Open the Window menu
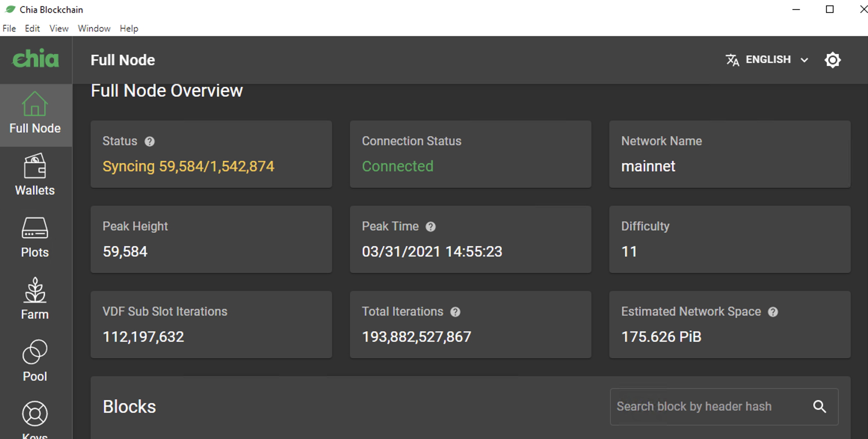Viewport: 868px width, 439px height. (94, 28)
